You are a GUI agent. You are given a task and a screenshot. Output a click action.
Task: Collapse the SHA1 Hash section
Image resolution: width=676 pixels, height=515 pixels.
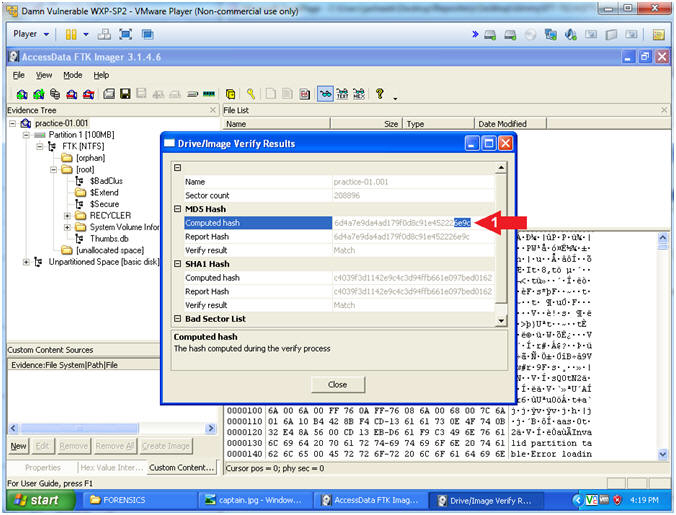[178, 263]
